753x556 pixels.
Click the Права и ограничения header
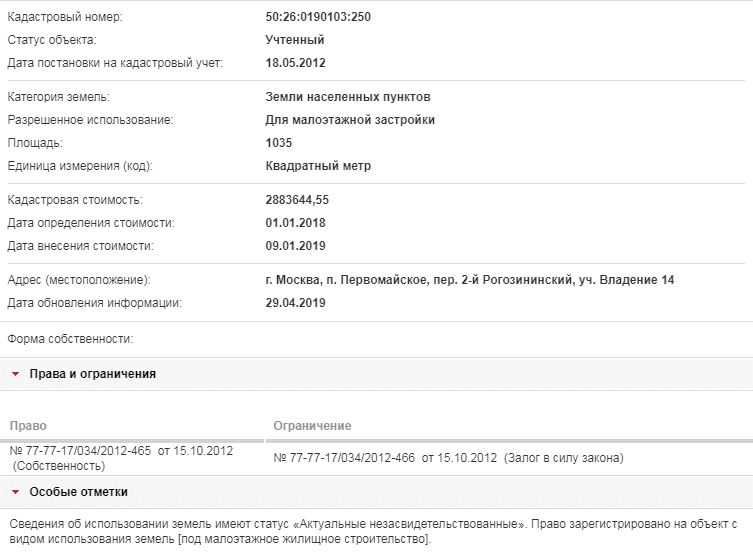pyautogui.click(x=93, y=374)
